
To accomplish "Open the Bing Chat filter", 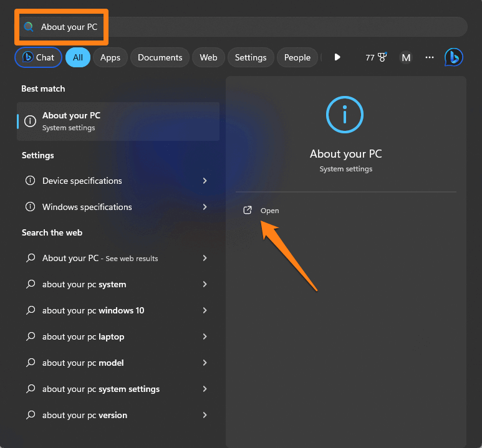I will click(x=38, y=57).
